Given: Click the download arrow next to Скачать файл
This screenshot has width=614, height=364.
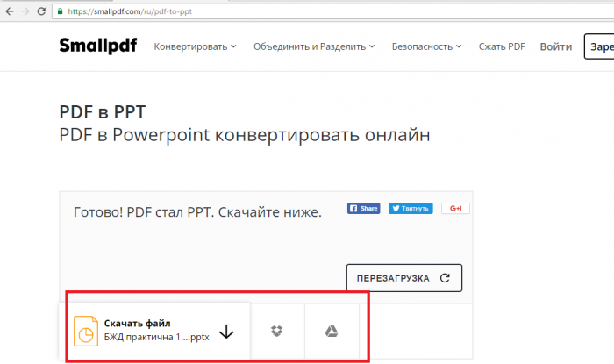Looking at the screenshot, I should point(226,331).
